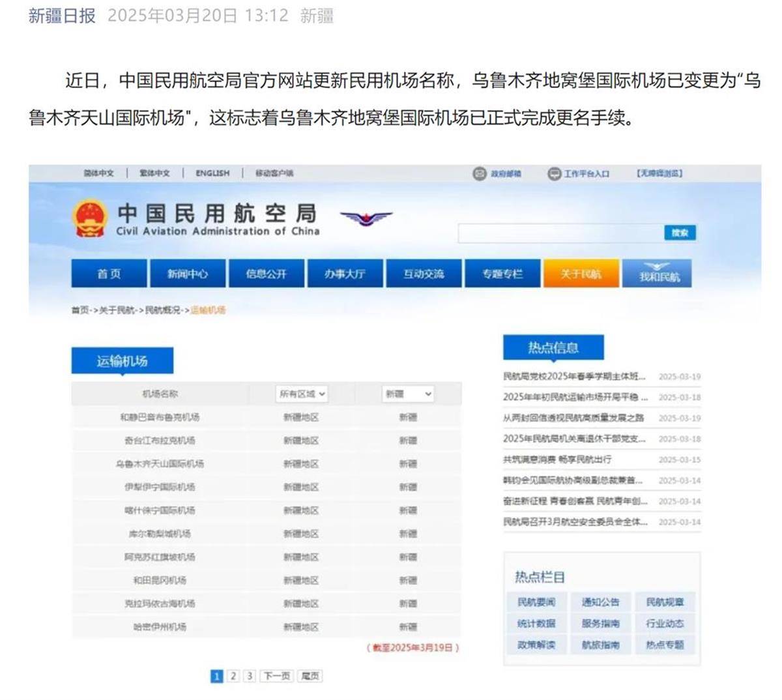
Task: Click the national emblem logo
Action: pyautogui.click(x=89, y=218)
